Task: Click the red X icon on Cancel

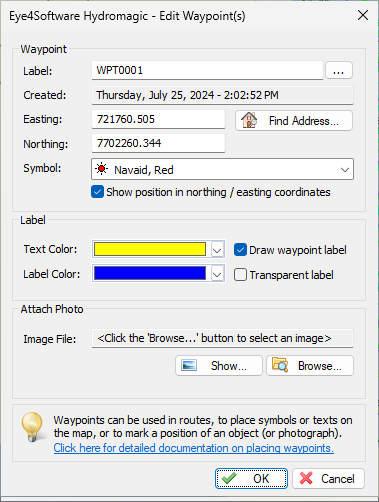Action: 306,478
